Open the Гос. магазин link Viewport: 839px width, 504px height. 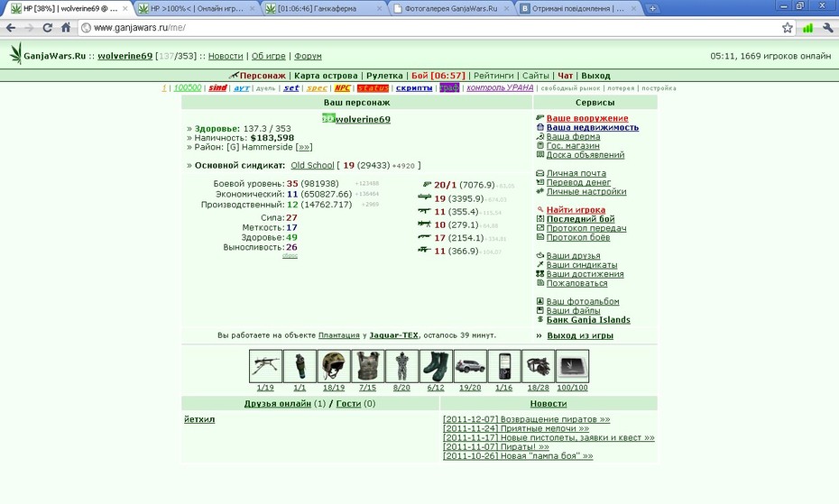[x=573, y=145]
